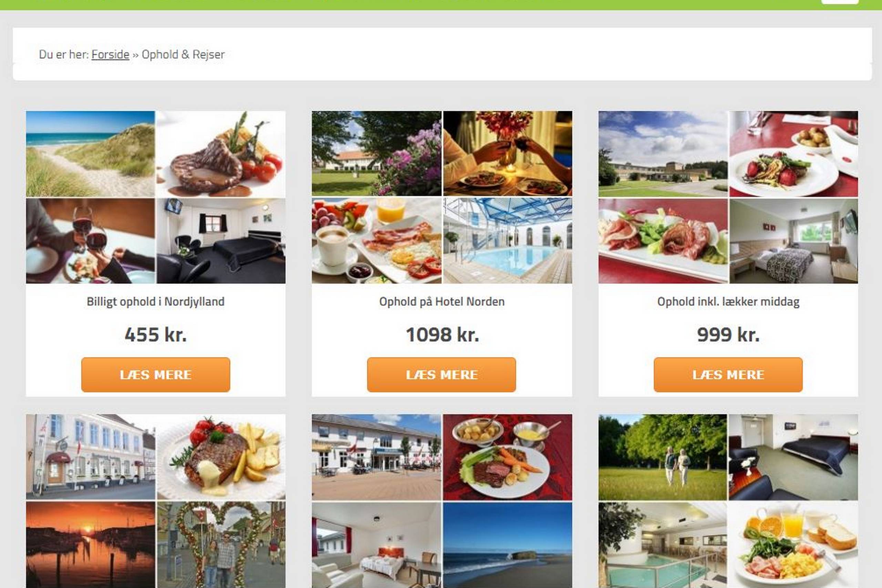The width and height of the screenshot is (882, 588).
Task: Select the wine glasses toasting photo
Action: click(x=90, y=241)
